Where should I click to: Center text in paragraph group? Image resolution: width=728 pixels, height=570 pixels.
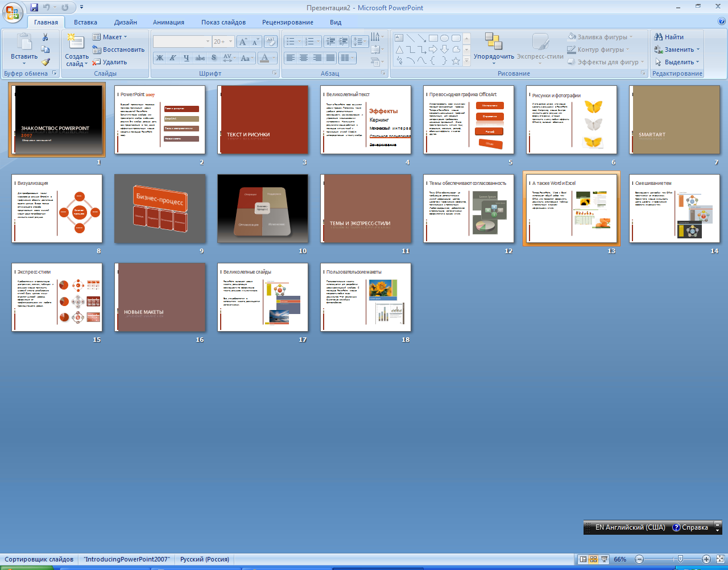coord(304,58)
